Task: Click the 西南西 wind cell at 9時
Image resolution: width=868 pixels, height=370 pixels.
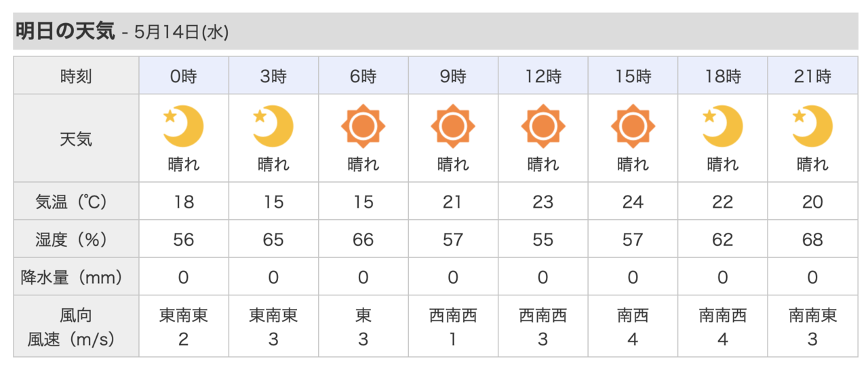Action: (453, 327)
